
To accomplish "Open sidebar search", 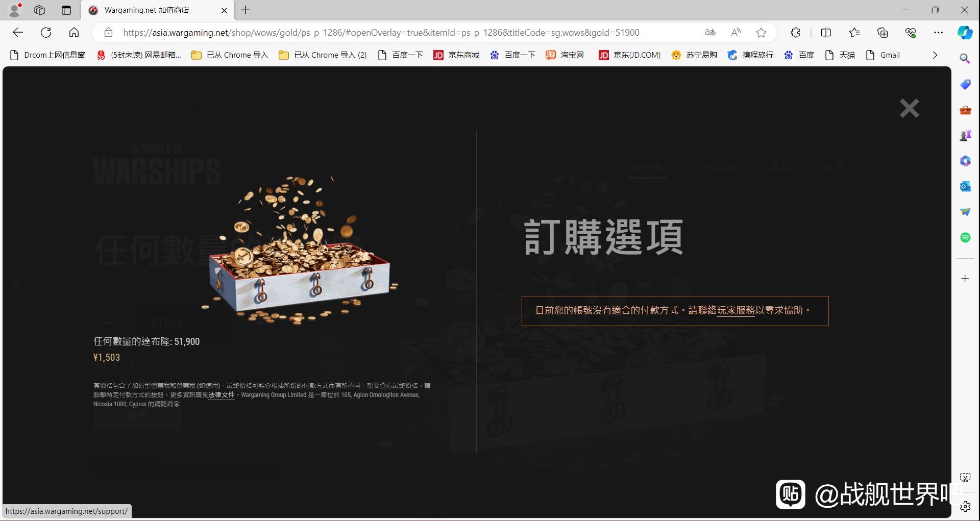I will click(965, 59).
